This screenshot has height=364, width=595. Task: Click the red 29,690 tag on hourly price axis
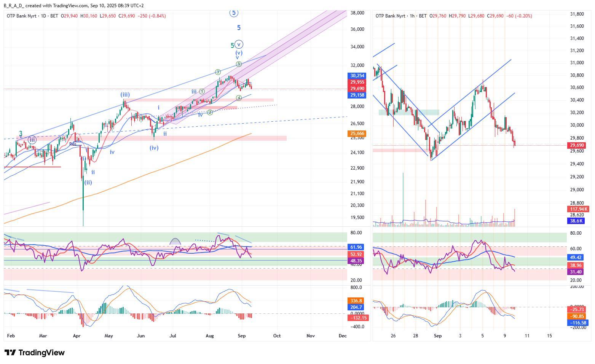tap(577, 145)
